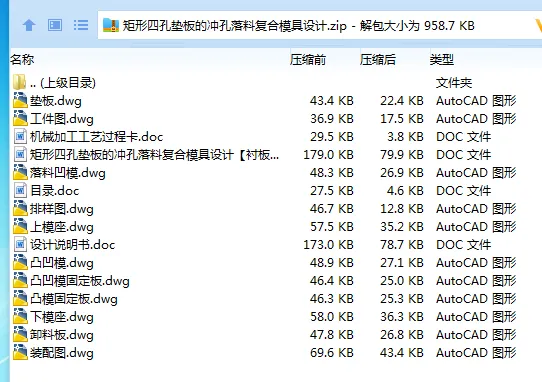542x382 pixels.
Task: Sort by the 名称 column header
Action: point(22,59)
